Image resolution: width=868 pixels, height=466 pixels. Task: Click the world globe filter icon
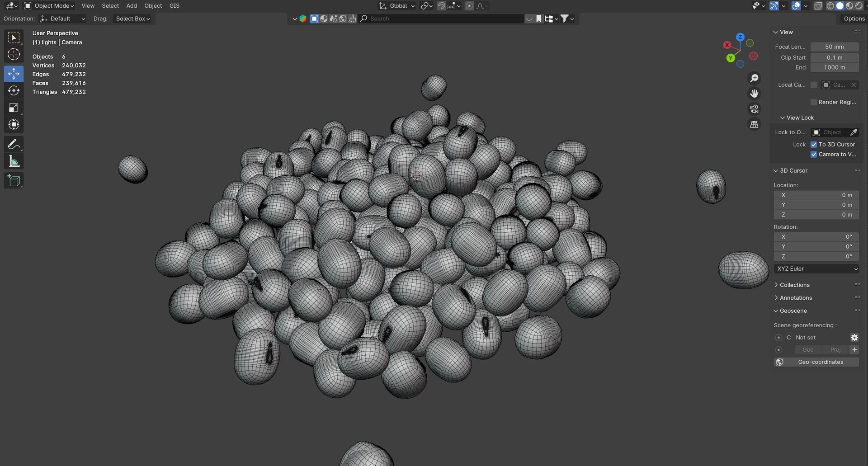coord(343,19)
